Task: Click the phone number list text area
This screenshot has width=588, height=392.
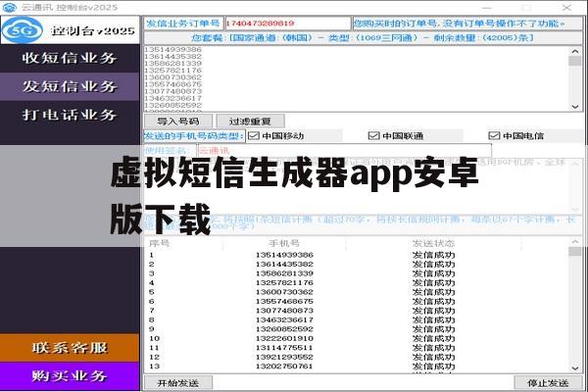Action: [x=357, y=78]
